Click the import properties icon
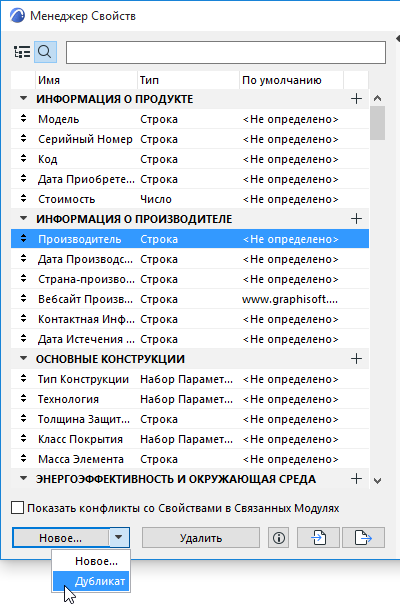The width and height of the screenshot is (400, 608). [x=319, y=538]
